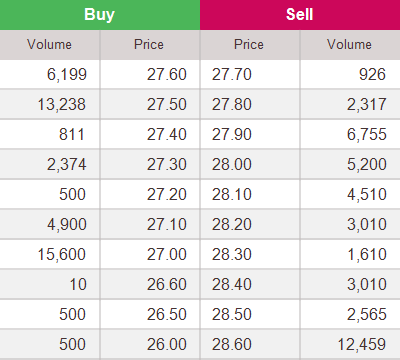Click the Sell Price column header
The image size is (400, 360).
tap(249, 45)
